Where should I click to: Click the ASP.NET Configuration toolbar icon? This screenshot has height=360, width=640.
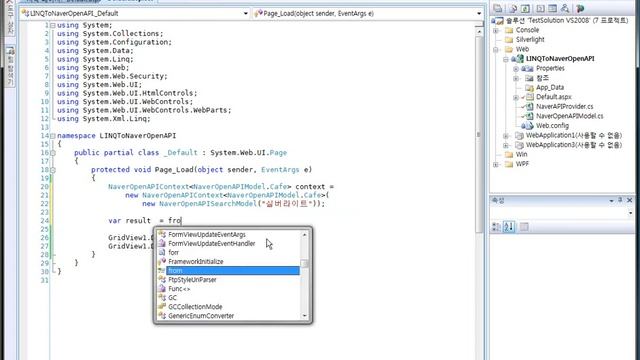click(x=580, y=8)
